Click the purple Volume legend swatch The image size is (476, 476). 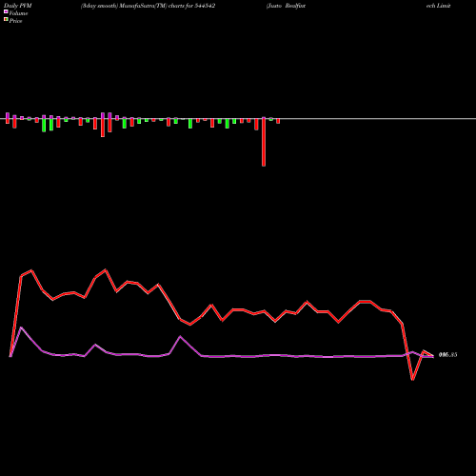(x=6, y=11)
